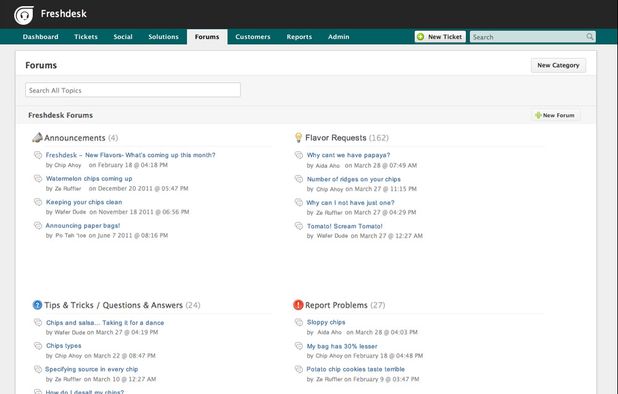Open Tips & Tricks / Questions & Answers forum
The height and width of the screenshot is (394, 618).
tap(114, 305)
